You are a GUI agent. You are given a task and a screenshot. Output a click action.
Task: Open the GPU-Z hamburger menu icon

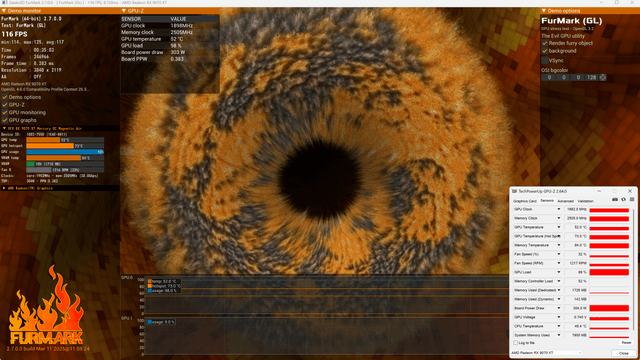[632, 200]
